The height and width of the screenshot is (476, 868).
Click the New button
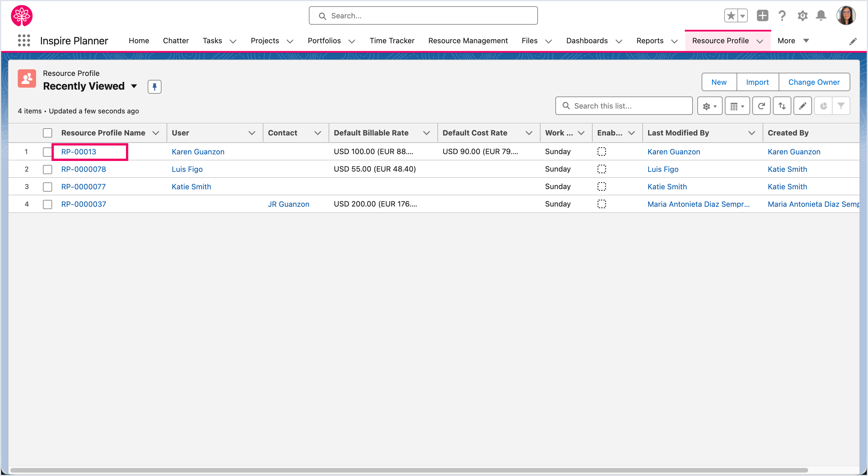click(719, 82)
